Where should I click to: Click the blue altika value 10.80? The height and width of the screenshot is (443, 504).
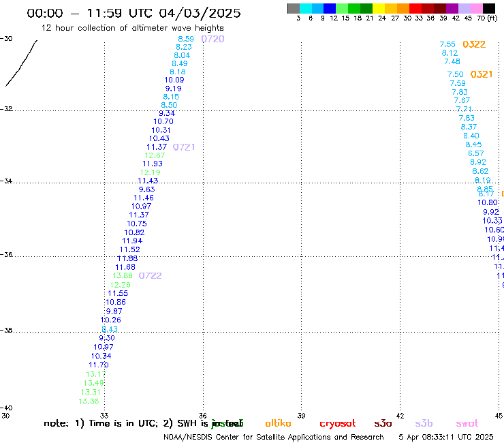pyautogui.click(x=488, y=202)
